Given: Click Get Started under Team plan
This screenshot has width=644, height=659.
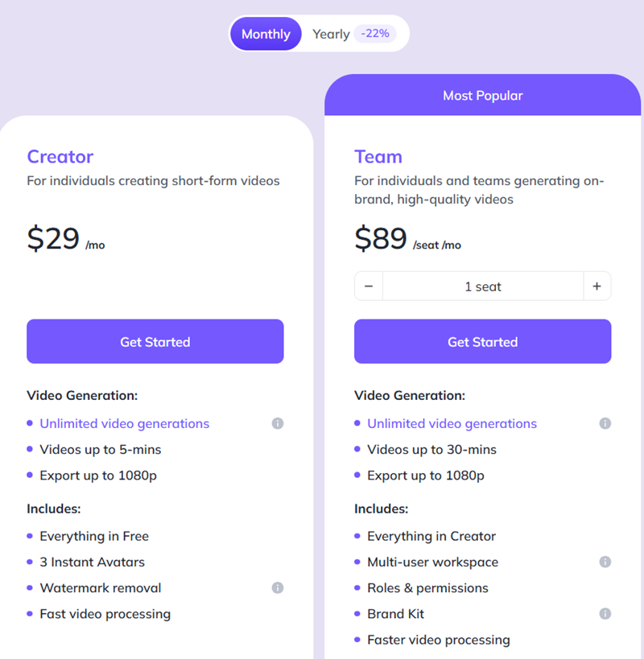Looking at the screenshot, I should point(482,342).
